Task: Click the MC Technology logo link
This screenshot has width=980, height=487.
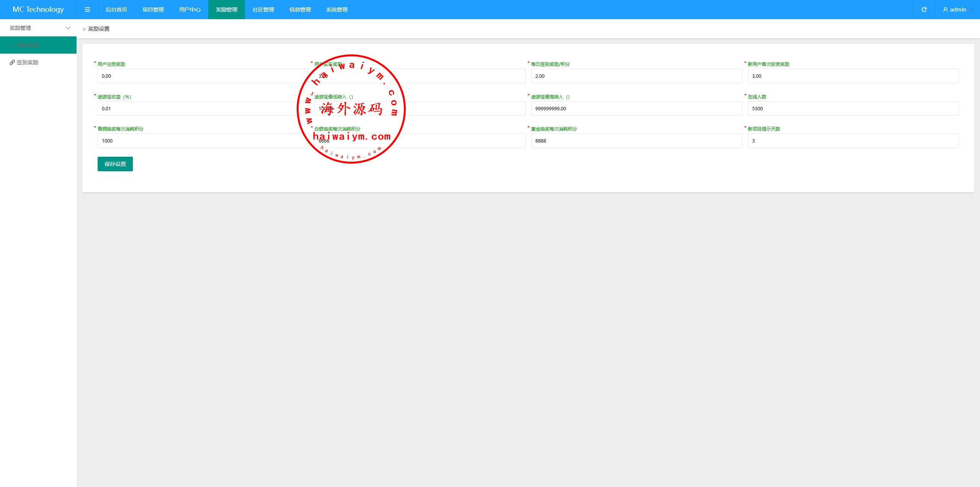Action: (x=38, y=10)
